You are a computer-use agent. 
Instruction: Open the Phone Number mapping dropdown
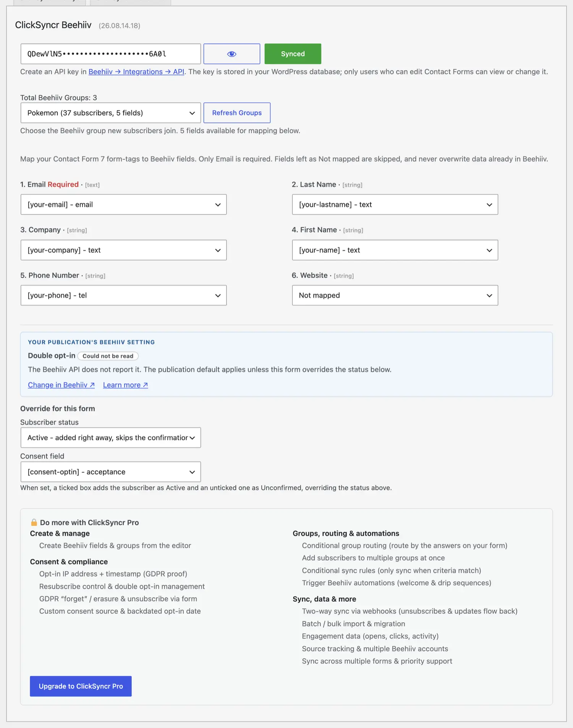123,295
